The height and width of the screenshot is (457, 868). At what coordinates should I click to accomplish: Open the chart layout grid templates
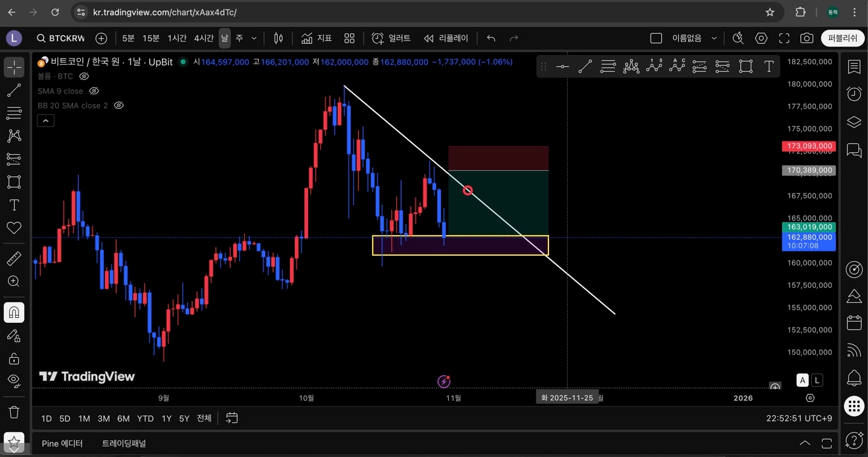click(349, 38)
